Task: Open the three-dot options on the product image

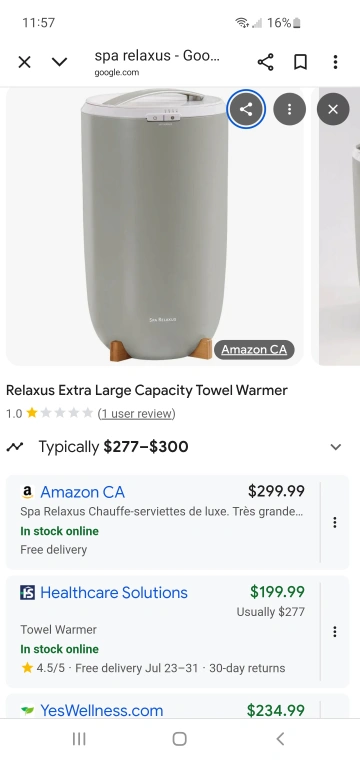Action: [x=289, y=109]
